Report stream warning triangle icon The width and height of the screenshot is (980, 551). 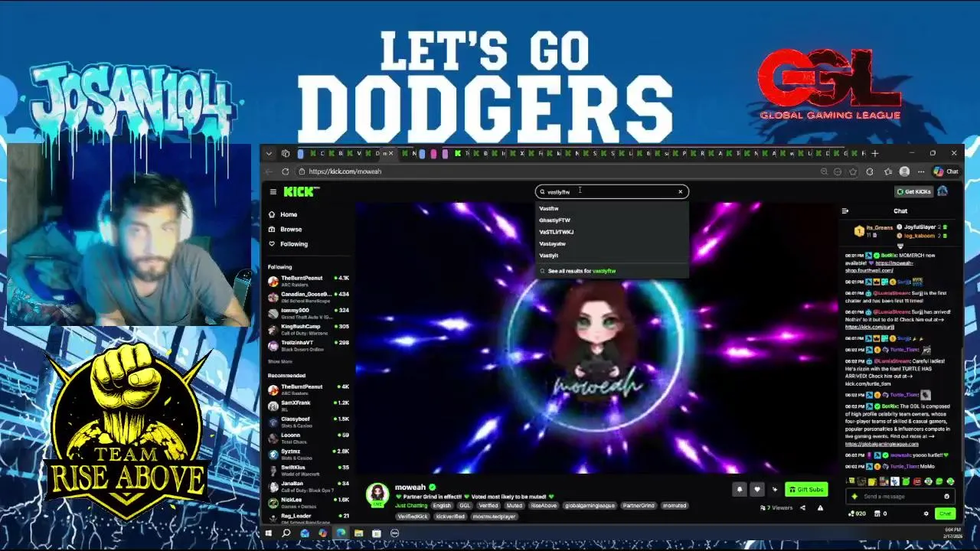tap(820, 508)
